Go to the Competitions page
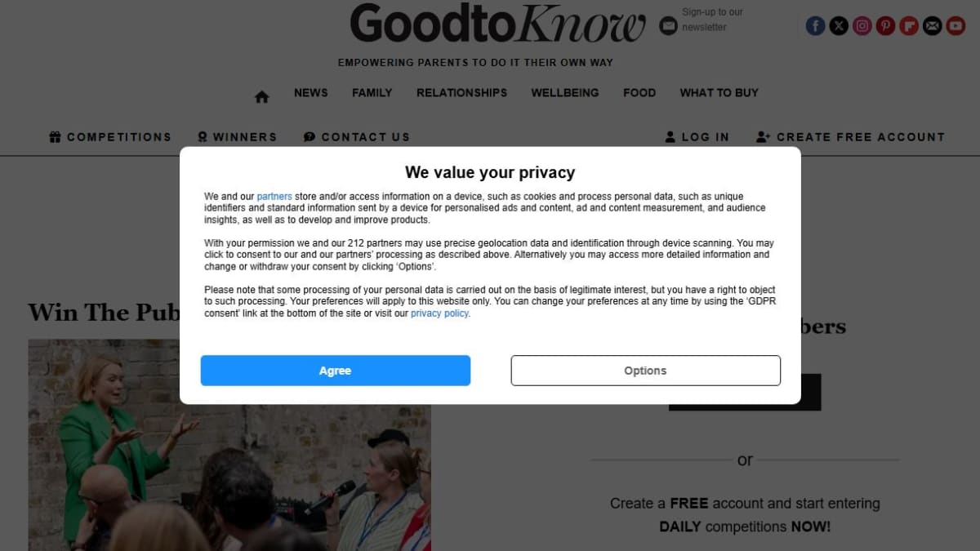Image resolution: width=980 pixels, height=551 pixels. (x=110, y=137)
